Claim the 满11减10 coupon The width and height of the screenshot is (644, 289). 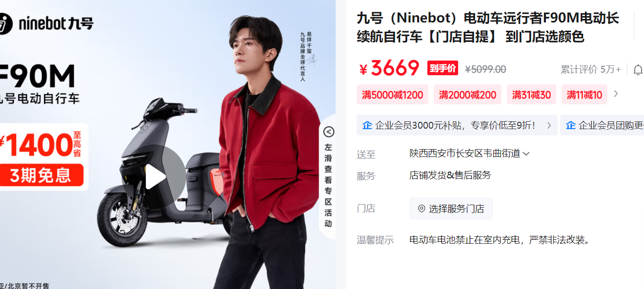pyautogui.click(x=584, y=95)
